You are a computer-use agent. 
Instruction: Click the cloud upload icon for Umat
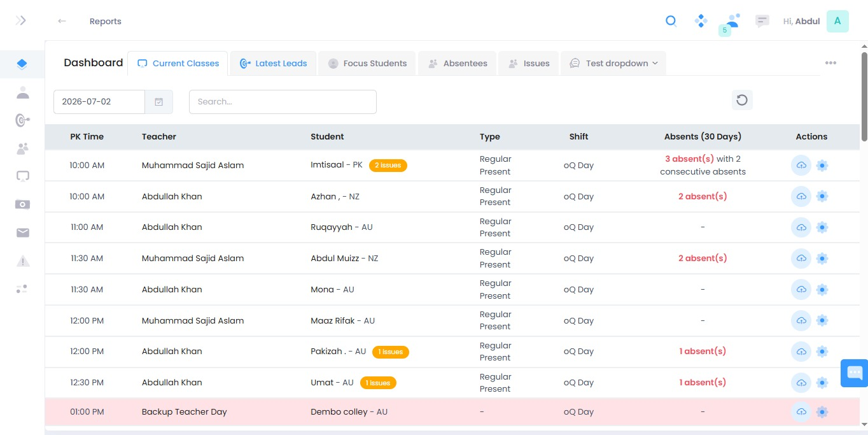point(801,383)
